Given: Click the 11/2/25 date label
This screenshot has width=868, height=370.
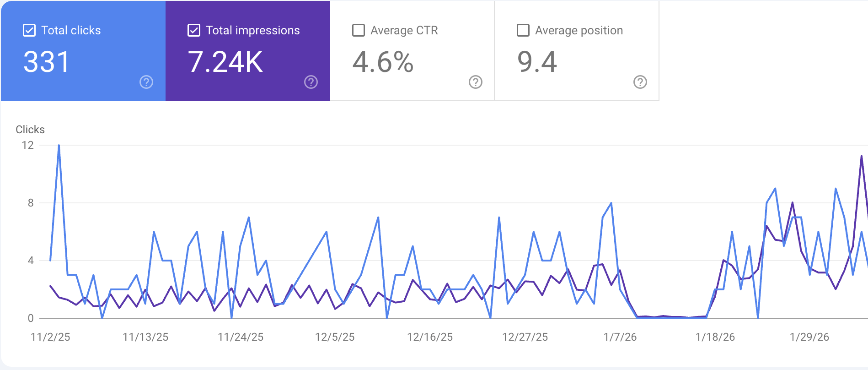Looking at the screenshot, I should point(50,337).
